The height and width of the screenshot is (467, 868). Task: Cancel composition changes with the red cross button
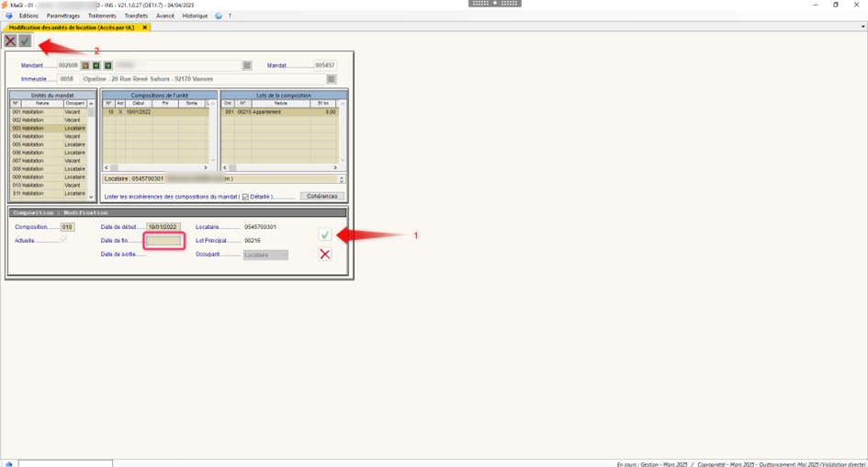point(325,254)
